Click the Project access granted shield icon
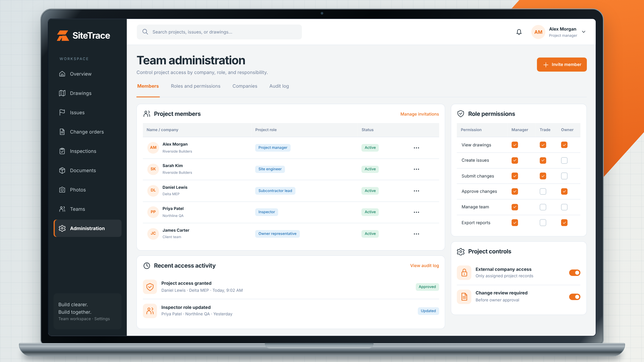Screen dimensions: 644x362 [150, 287]
